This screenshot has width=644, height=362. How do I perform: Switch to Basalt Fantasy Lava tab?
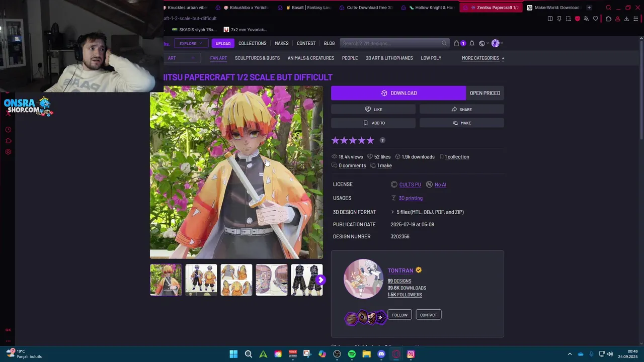[308, 8]
